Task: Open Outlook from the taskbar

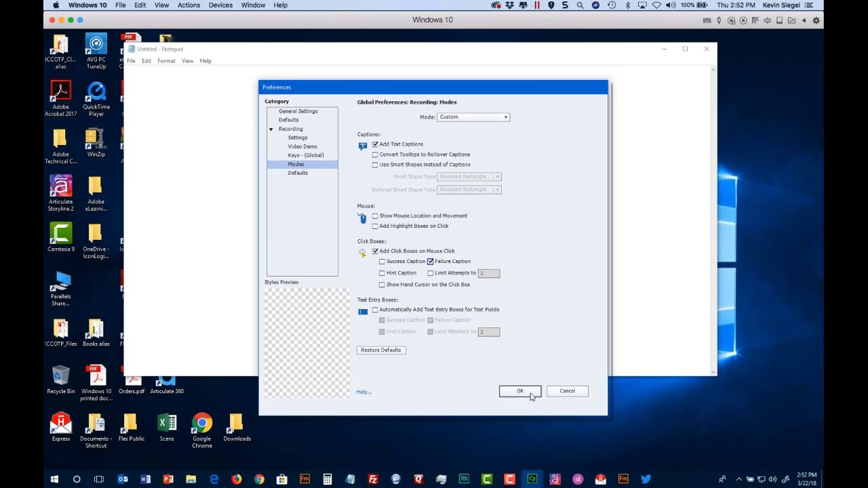Action: point(123,479)
